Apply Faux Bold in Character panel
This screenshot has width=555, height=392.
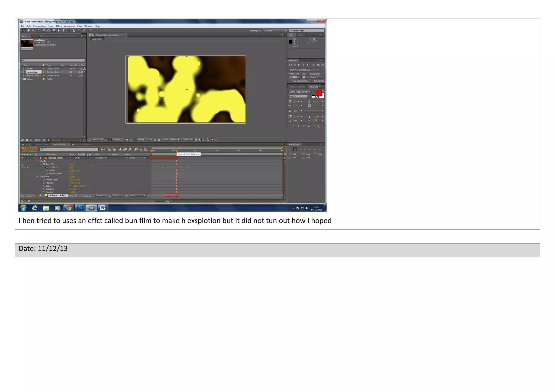[x=294, y=127]
